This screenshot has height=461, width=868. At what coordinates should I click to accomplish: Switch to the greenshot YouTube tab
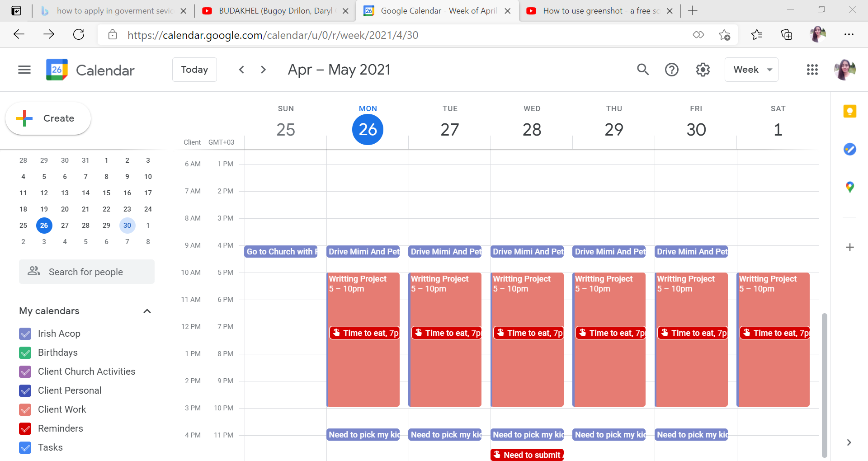(x=599, y=11)
